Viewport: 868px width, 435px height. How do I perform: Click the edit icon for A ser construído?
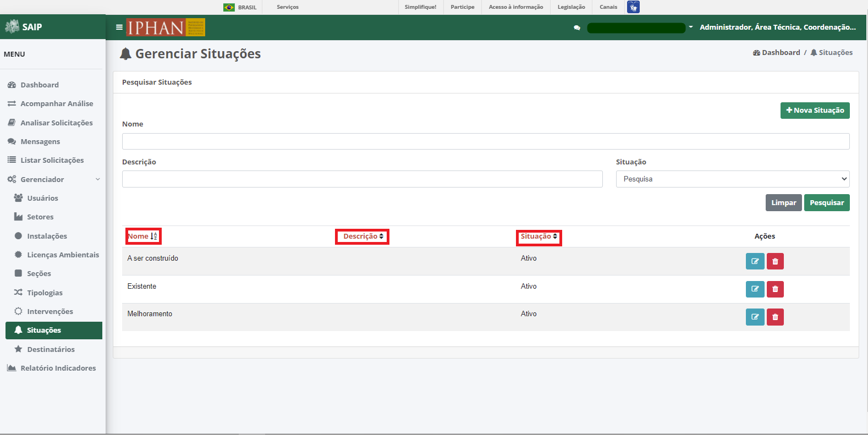point(755,261)
